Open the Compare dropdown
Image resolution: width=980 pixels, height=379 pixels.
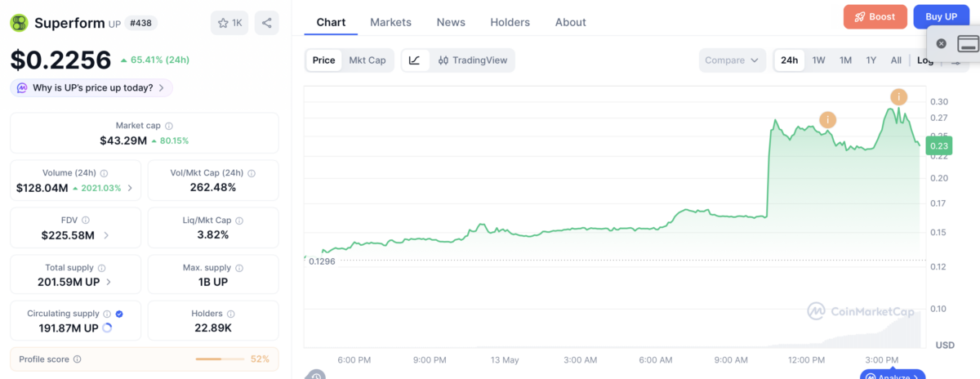pyautogui.click(x=732, y=60)
